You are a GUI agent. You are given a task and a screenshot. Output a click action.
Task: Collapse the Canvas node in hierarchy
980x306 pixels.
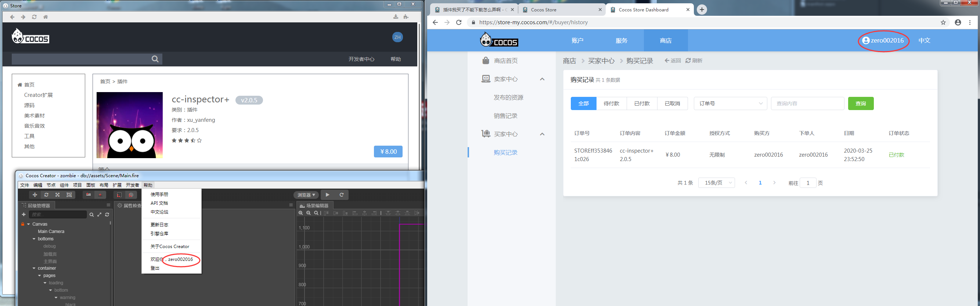tap(29, 224)
